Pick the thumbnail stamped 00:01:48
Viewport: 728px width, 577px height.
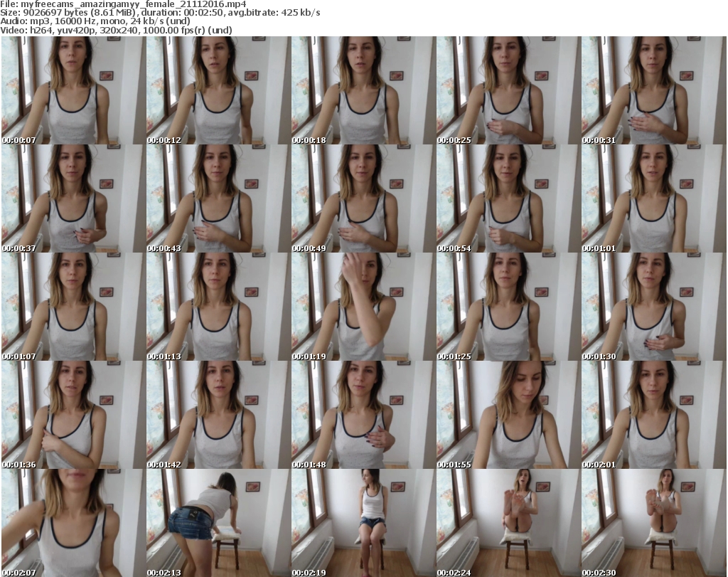363,415
